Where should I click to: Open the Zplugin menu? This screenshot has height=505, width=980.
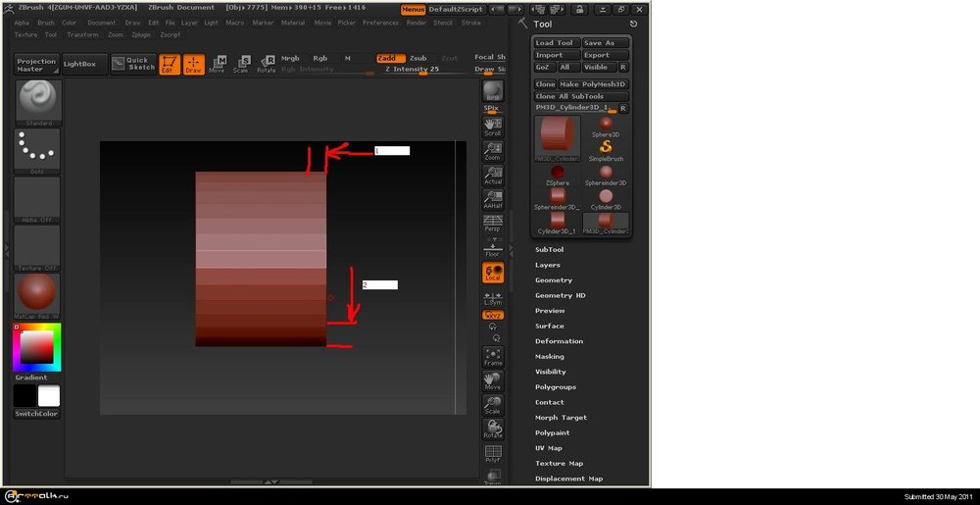(x=142, y=34)
